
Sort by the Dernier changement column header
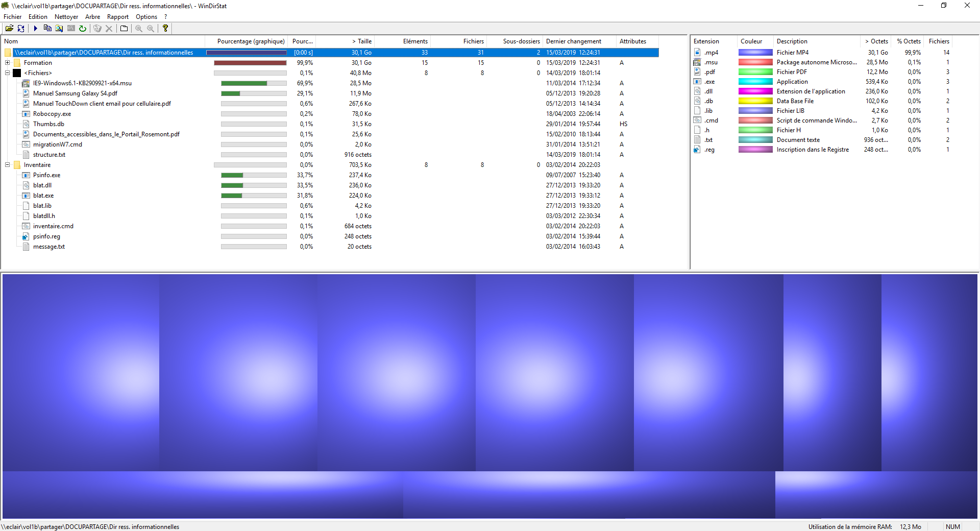pyautogui.click(x=573, y=41)
